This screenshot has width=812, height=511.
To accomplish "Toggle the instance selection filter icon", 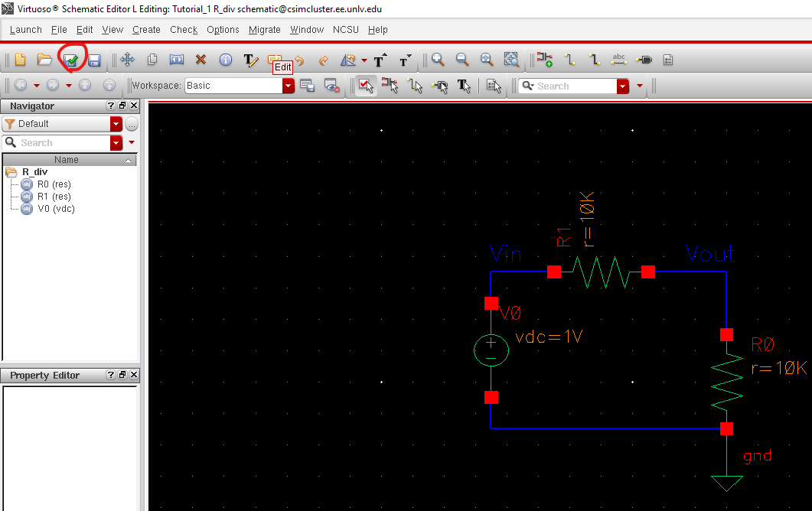I will 390,86.
